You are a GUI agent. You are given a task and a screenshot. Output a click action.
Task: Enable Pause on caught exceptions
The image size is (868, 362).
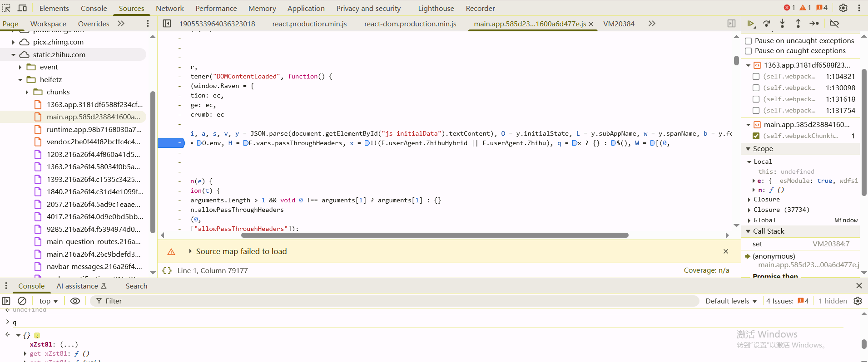(x=749, y=51)
